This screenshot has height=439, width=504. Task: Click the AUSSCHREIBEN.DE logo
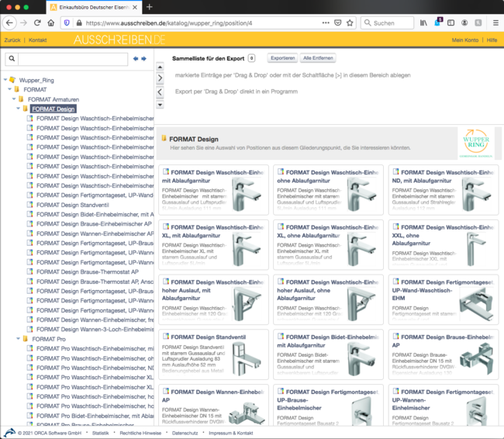click(119, 40)
